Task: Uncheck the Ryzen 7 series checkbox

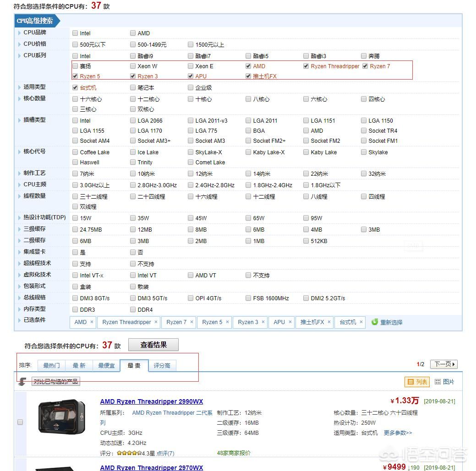Action: point(365,66)
